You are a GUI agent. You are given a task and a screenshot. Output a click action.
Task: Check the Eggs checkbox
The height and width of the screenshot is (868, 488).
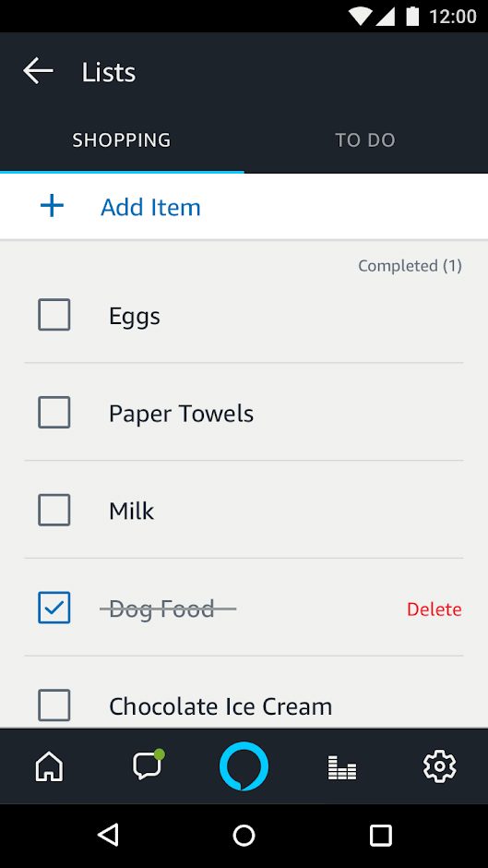tap(54, 315)
